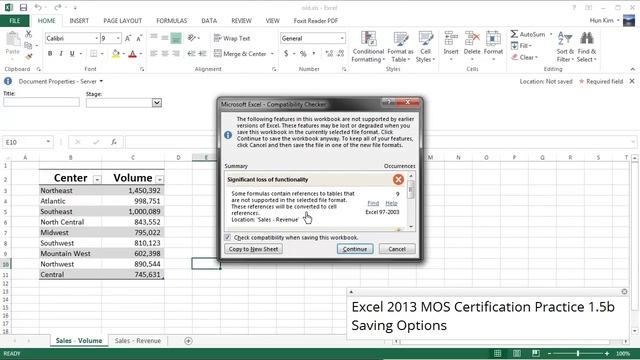
Task: Click Center alignment icon
Action: 165,53
